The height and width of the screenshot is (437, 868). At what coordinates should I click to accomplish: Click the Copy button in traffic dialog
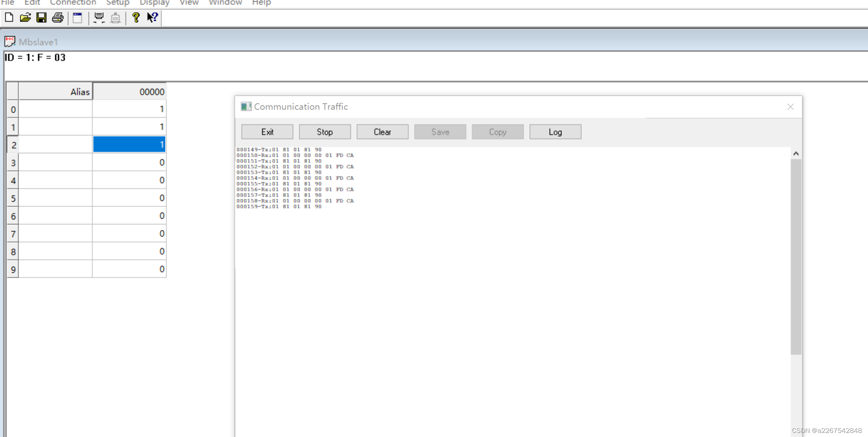click(x=498, y=132)
